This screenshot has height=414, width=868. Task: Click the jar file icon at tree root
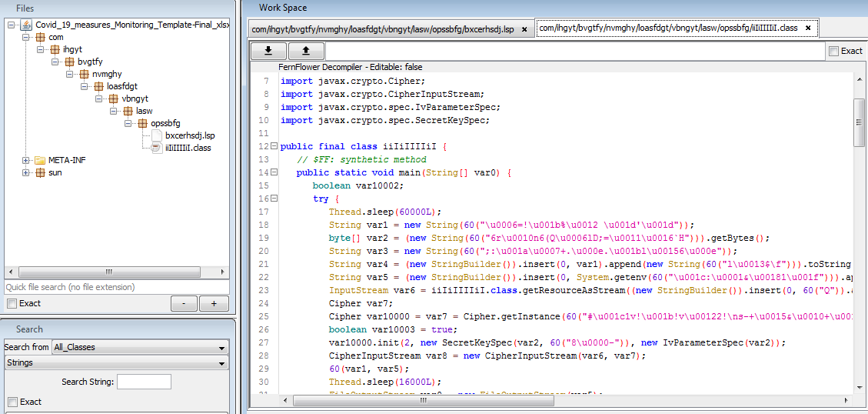pos(26,25)
